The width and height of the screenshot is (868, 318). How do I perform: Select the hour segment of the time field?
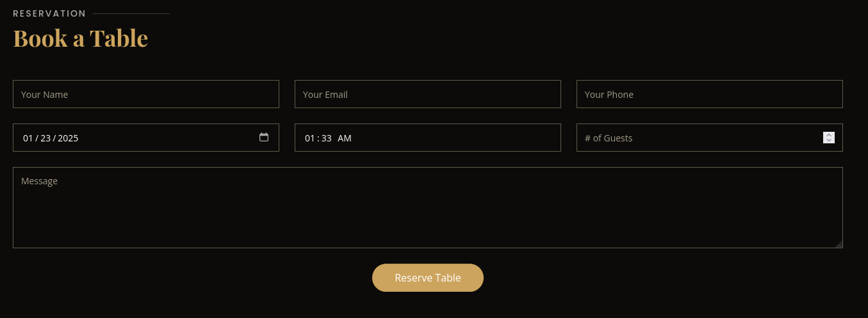click(309, 138)
